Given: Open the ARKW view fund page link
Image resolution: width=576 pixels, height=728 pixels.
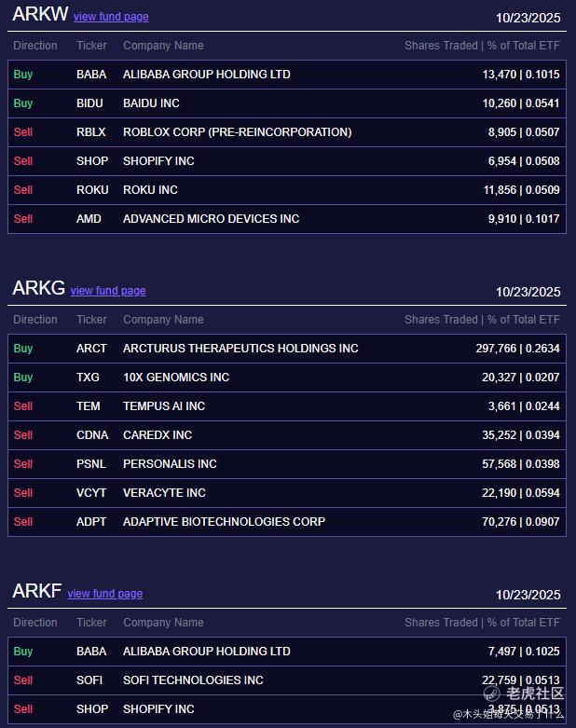Looking at the screenshot, I should [x=111, y=17].
